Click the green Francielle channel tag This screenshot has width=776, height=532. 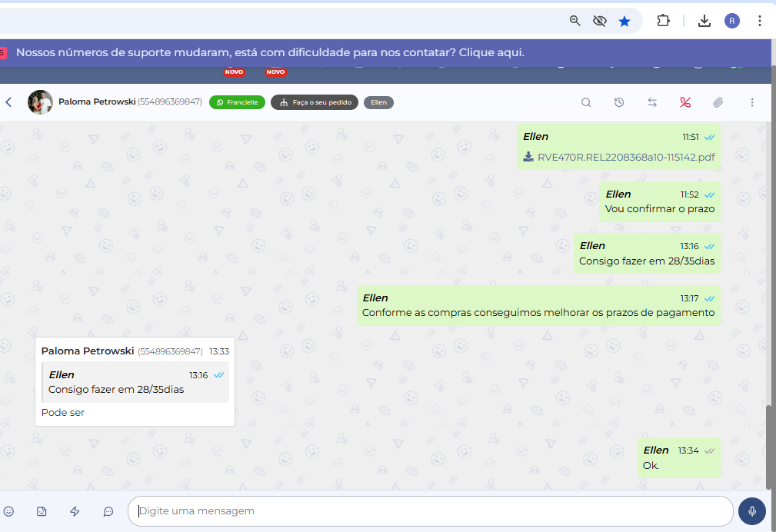click(x=237, y=102)
